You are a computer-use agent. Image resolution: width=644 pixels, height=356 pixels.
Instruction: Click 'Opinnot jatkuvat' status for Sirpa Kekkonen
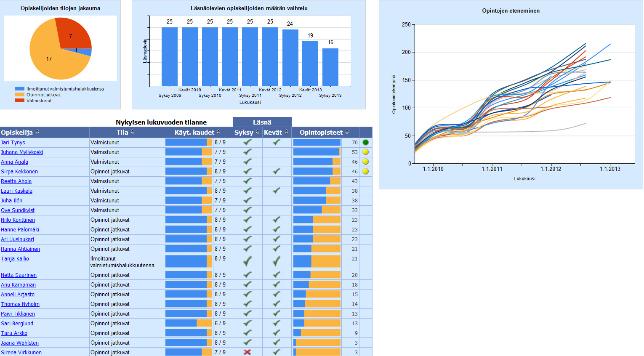click(110, 171)
